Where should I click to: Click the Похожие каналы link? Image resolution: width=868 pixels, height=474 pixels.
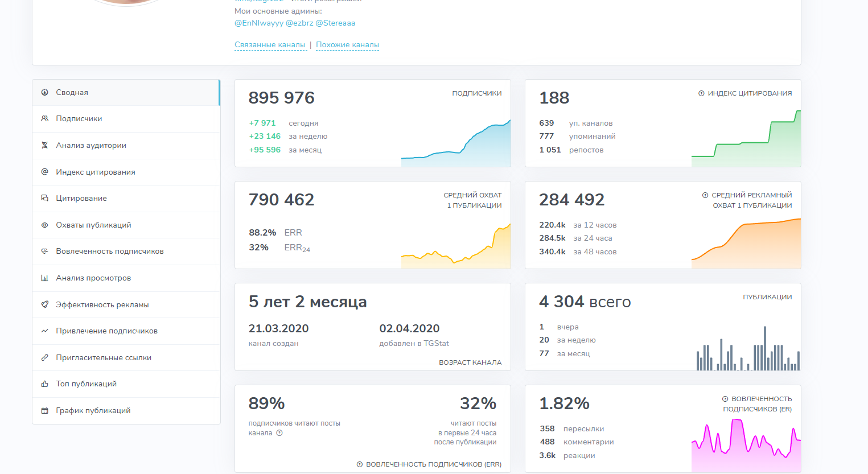[x=347, y=44]
